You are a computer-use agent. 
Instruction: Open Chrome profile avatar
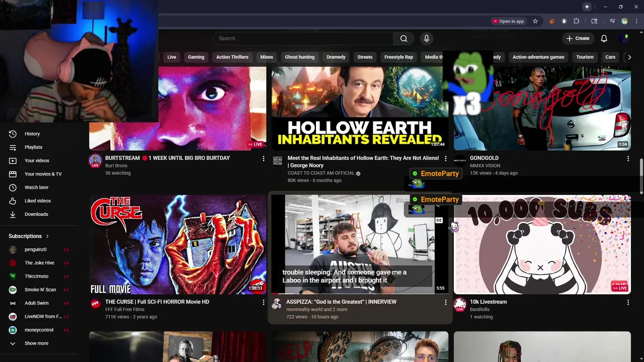[624, 21]
